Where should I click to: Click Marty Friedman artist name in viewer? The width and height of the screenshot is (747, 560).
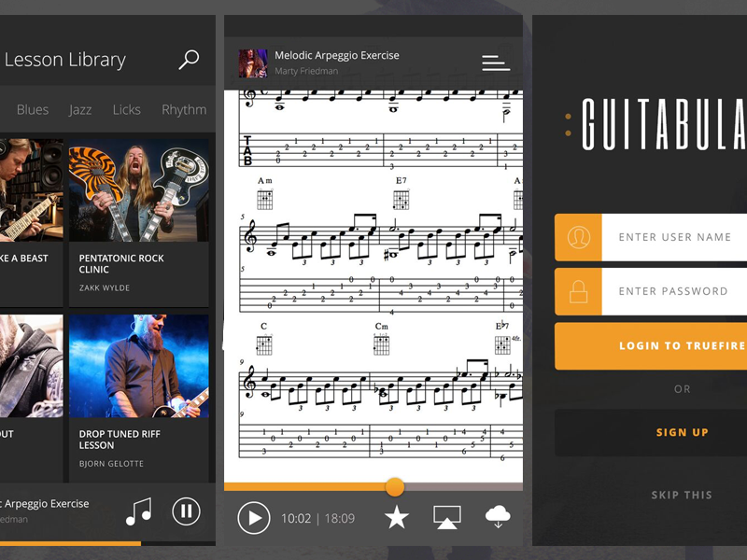306,71
